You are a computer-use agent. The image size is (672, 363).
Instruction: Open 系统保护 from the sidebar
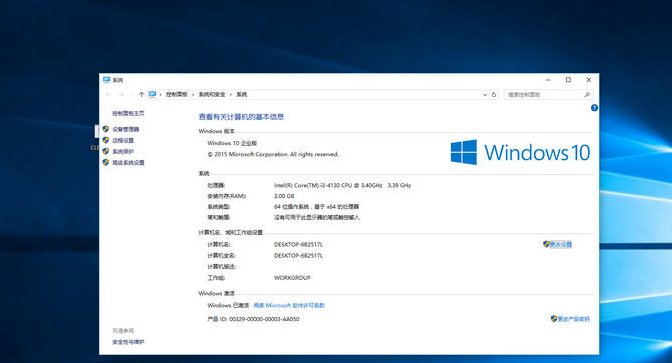click(x=123, y=151)
